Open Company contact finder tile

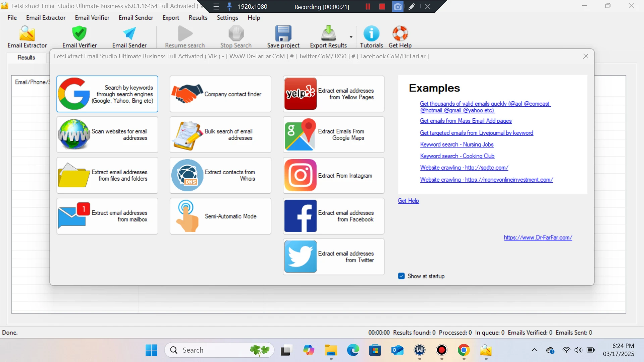(220, 94)
